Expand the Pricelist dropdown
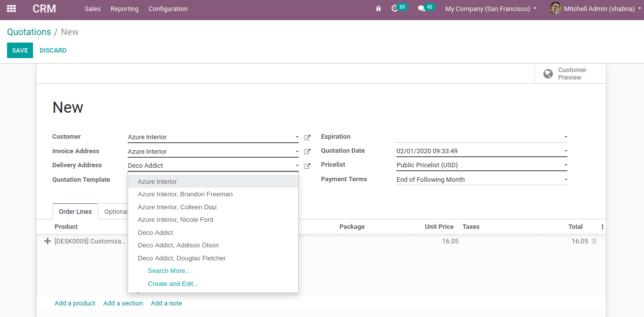Image resolution: width=644 pixels, height=317 pixels. [565, 165]
